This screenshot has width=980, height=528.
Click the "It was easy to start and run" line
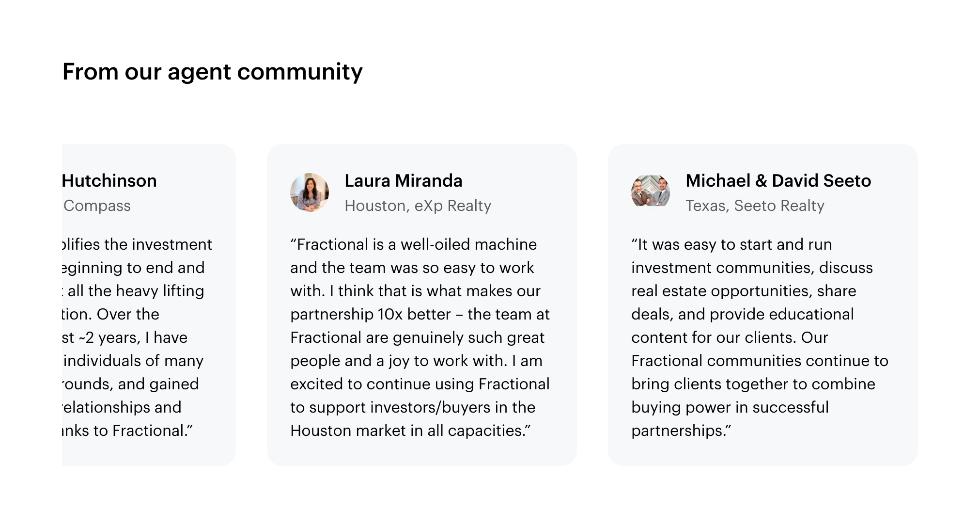coord(731,244)
